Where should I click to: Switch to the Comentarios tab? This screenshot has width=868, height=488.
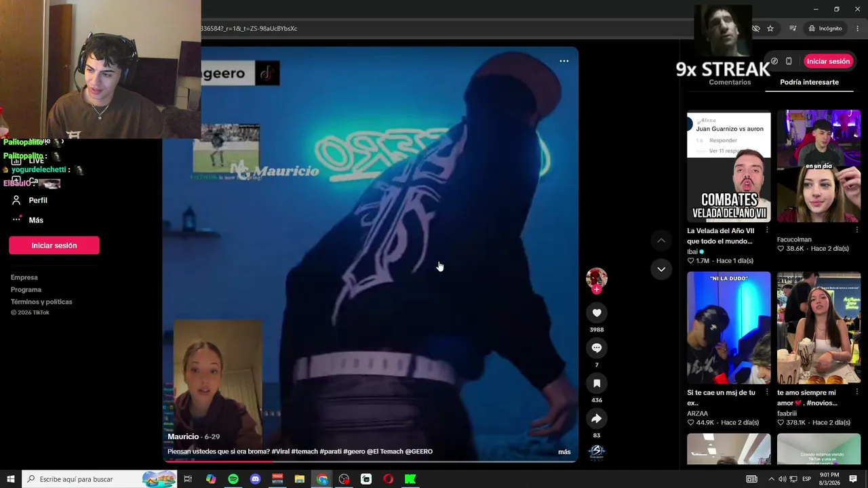(730, 82)
